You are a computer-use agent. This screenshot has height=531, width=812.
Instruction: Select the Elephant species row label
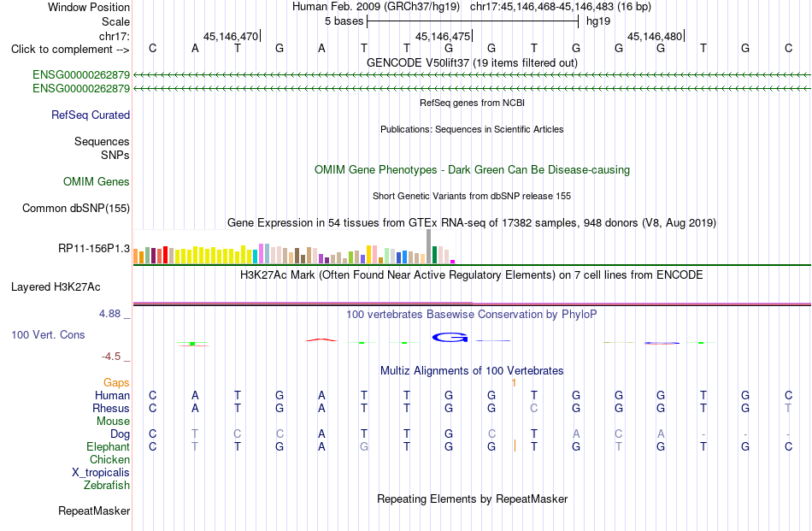pos(108,447)
